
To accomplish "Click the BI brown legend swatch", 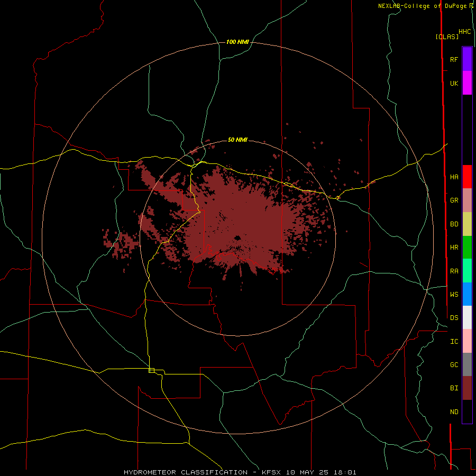I will [x=467, y=388].
